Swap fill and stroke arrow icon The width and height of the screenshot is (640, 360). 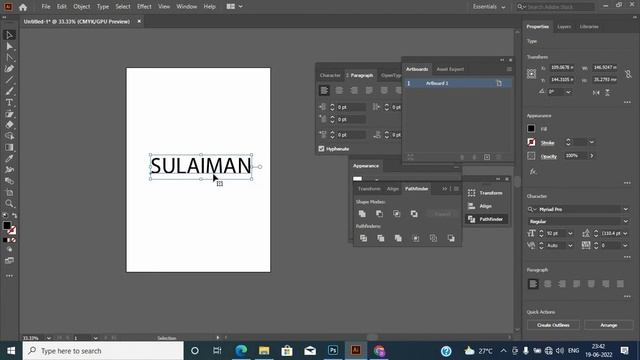click(x=14, y=216)
